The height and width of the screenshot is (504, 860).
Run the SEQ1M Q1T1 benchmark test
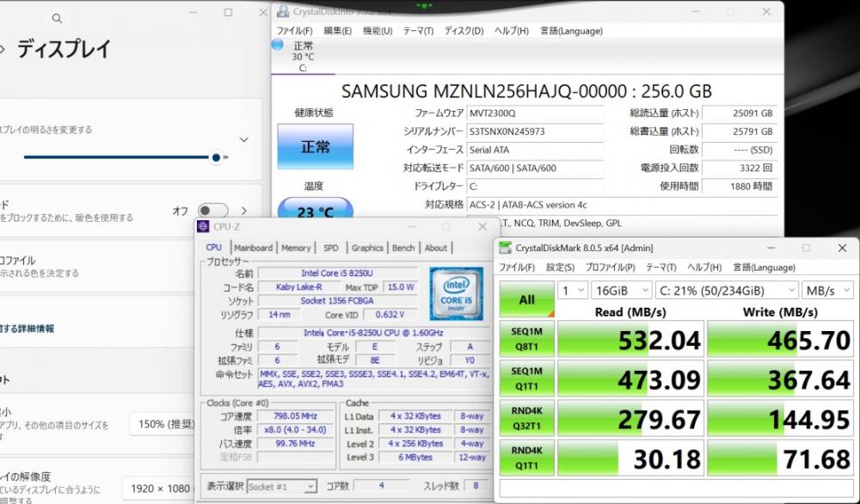coord(527,378)
